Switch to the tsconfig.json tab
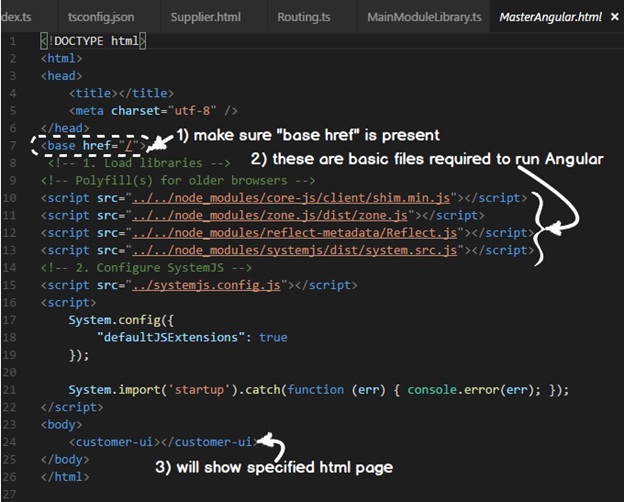The image size is (624, 502). [x=101, y=18]
